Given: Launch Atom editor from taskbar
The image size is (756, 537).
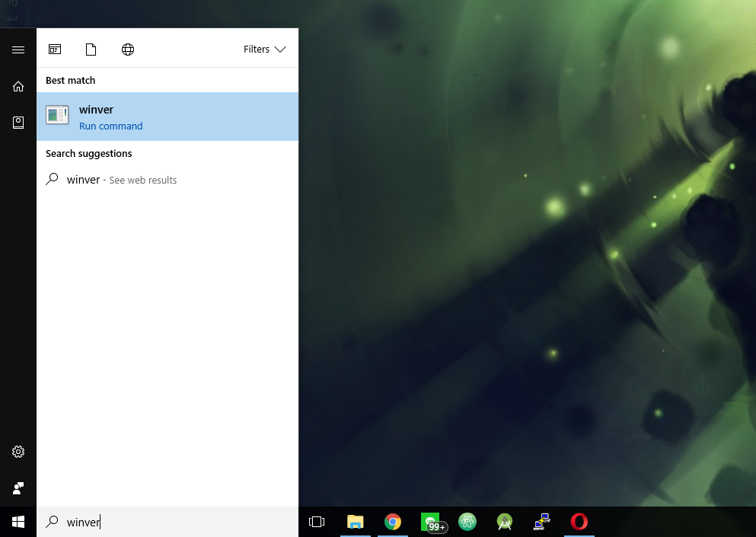Looking at the screenshot, I should 467,522.
